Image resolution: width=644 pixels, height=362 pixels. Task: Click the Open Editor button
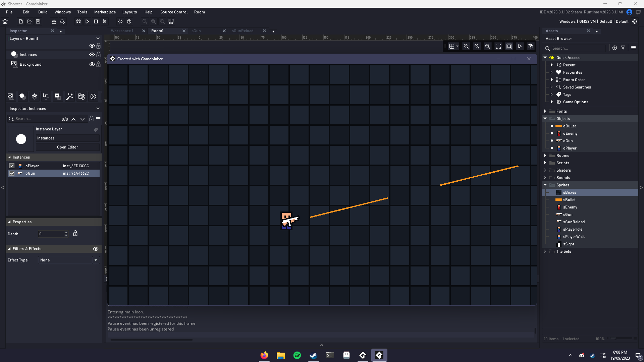[x=67, y=147]
